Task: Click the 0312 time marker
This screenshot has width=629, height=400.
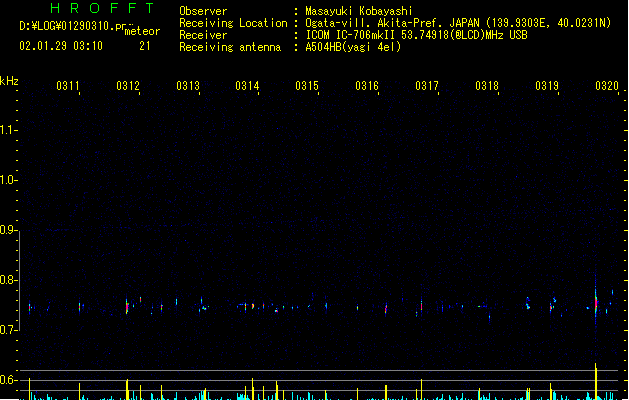Action: [128, 86]
